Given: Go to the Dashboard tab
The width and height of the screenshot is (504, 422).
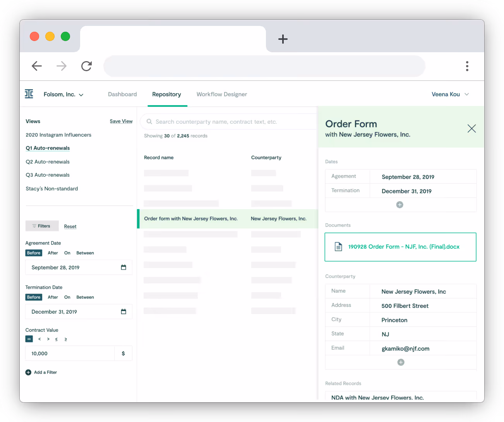Looking at the screenshot, I should coord(122,94).
